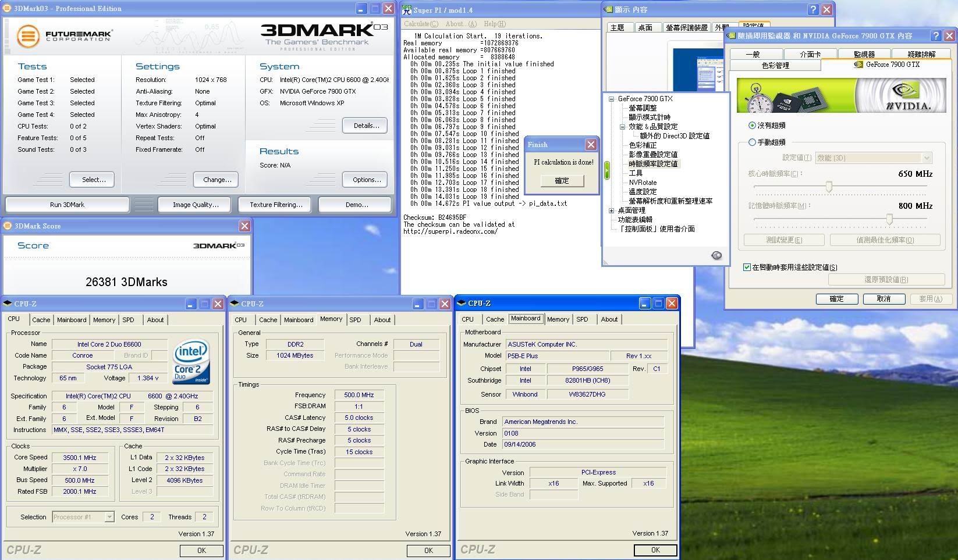
Task: Click the 記憶體時脈頻率 slider thumb
Action: 889,219
